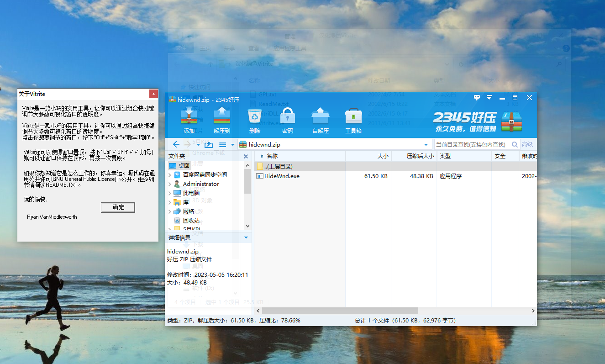
Task: Expand the 百度网盘同步空间 tree node
Action: click(x=170, y=175)
